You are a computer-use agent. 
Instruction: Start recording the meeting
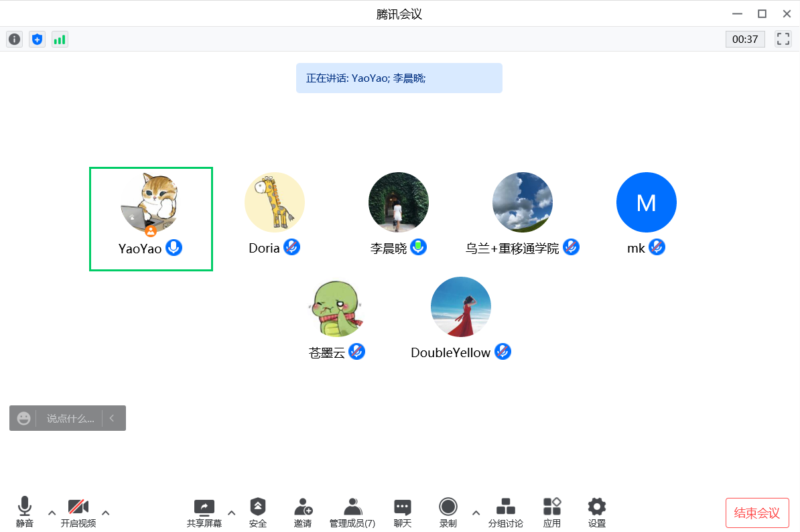pyautogui.click(x=448, y=513)
